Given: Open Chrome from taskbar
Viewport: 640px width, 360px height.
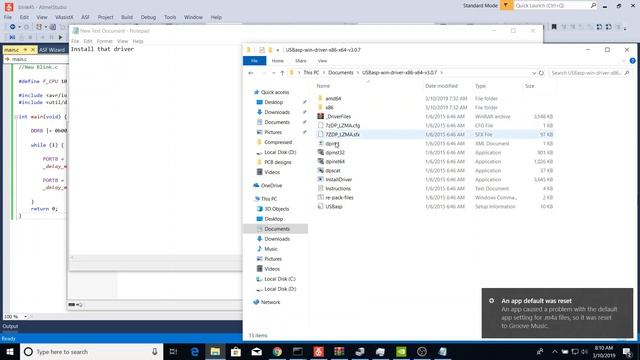Looking at the screenshot, I should point(277,351).
